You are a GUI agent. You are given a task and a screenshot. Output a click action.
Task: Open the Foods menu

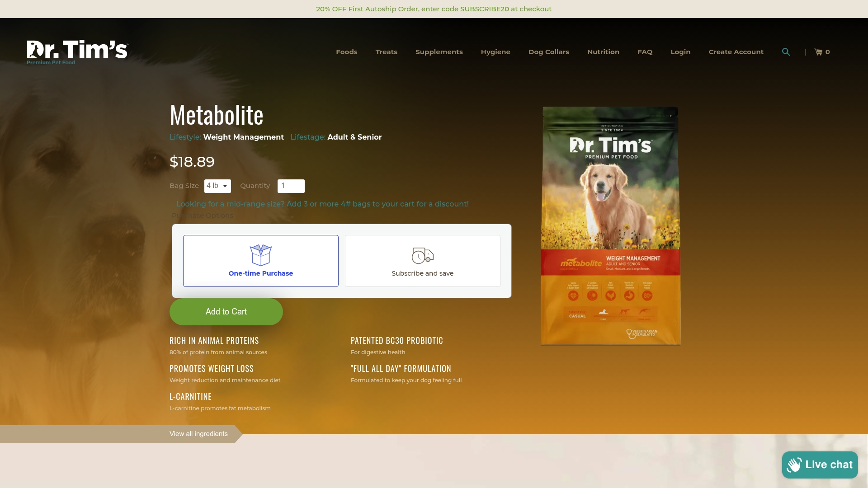click(347, 52)
